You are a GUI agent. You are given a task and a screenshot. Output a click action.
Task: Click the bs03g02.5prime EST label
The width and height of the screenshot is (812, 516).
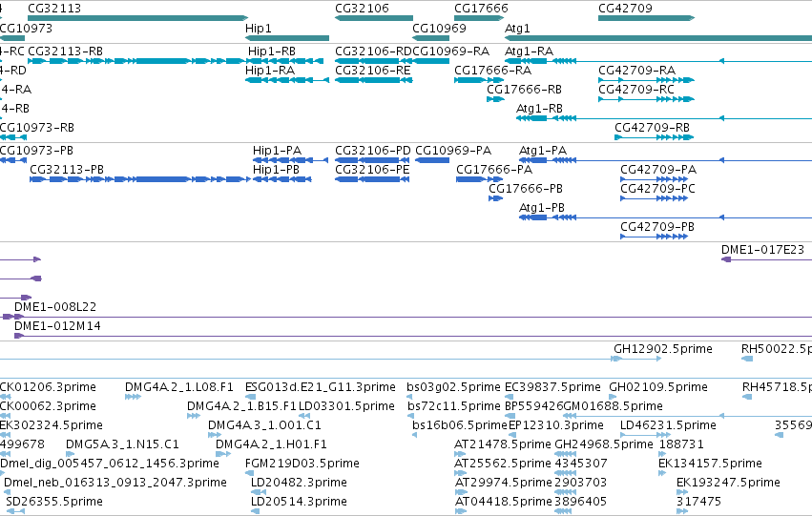pyautogui.click(x=453, y=387)
